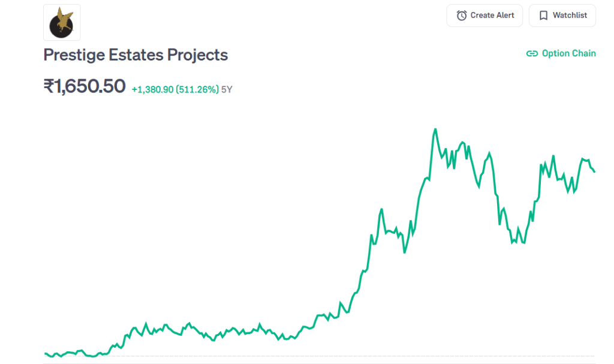Click the dotted baseline under the chart
Viewport: 614px width, 364px height.
(319, 356)
